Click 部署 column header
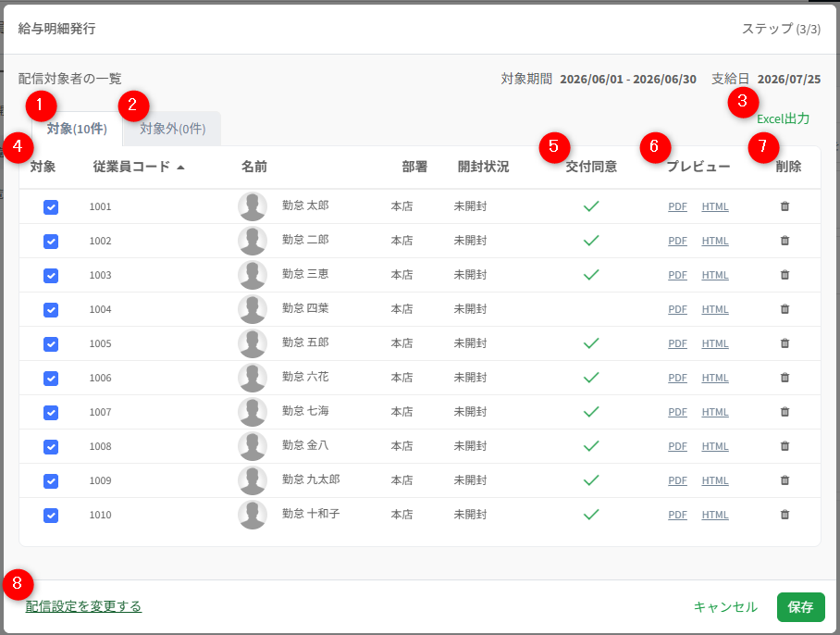 click(414, 167)
